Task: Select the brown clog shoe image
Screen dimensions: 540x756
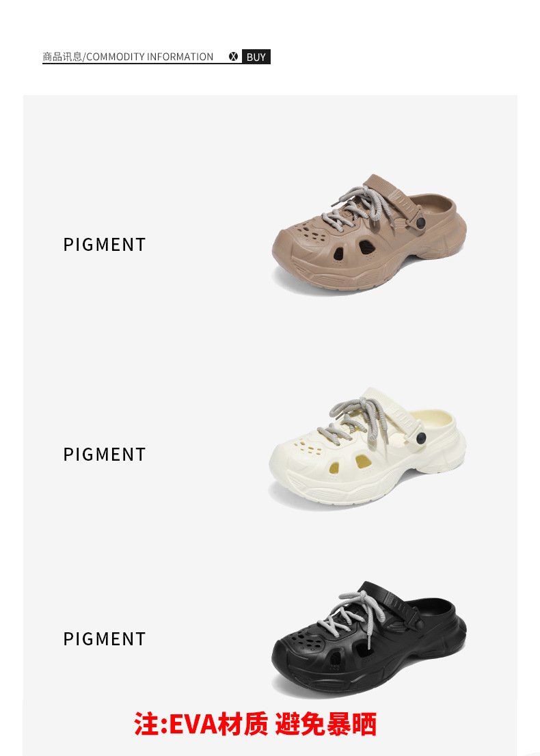Action: pos(369,232)
